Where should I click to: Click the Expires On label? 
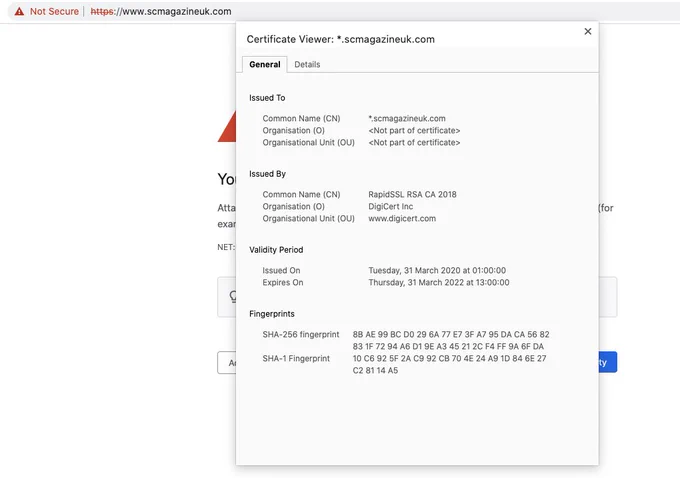click(283, 282)
